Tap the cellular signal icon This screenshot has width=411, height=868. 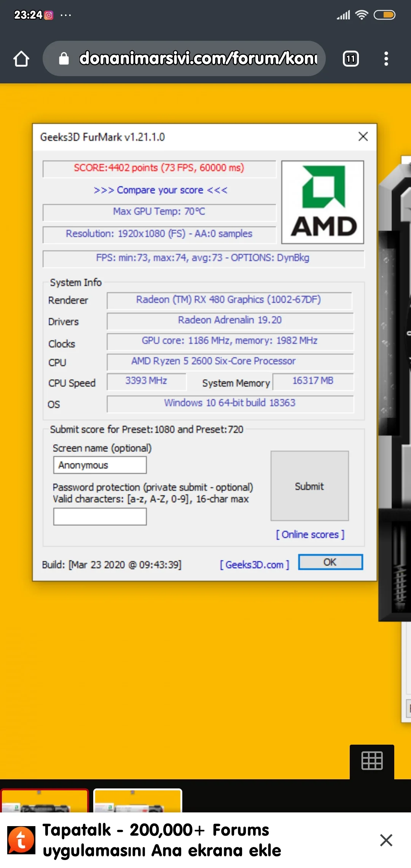click(343, 15)
